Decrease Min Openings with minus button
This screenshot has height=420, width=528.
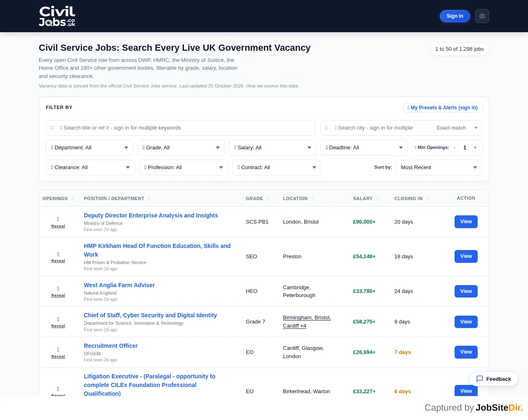pos(455,148)
